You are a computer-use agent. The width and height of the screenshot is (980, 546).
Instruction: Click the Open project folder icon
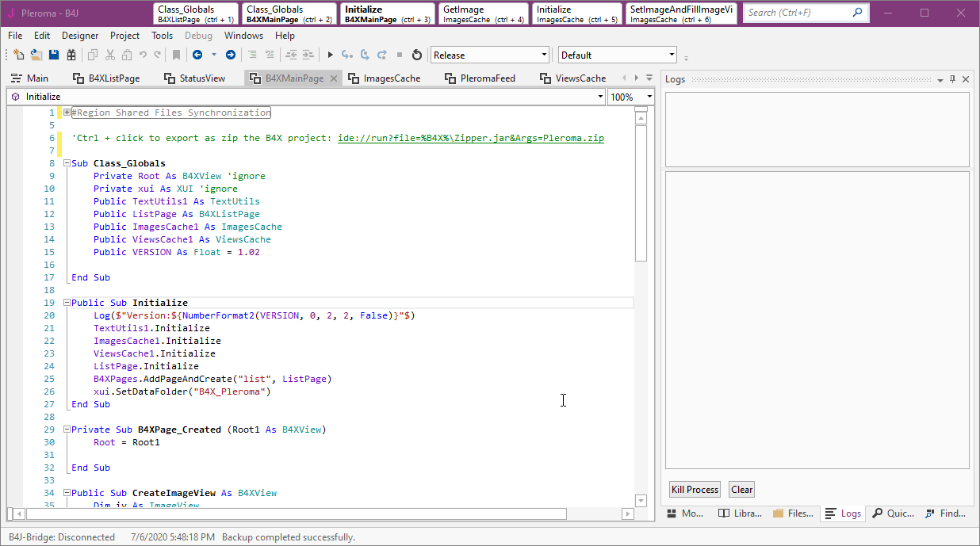(x=36, y=55)
